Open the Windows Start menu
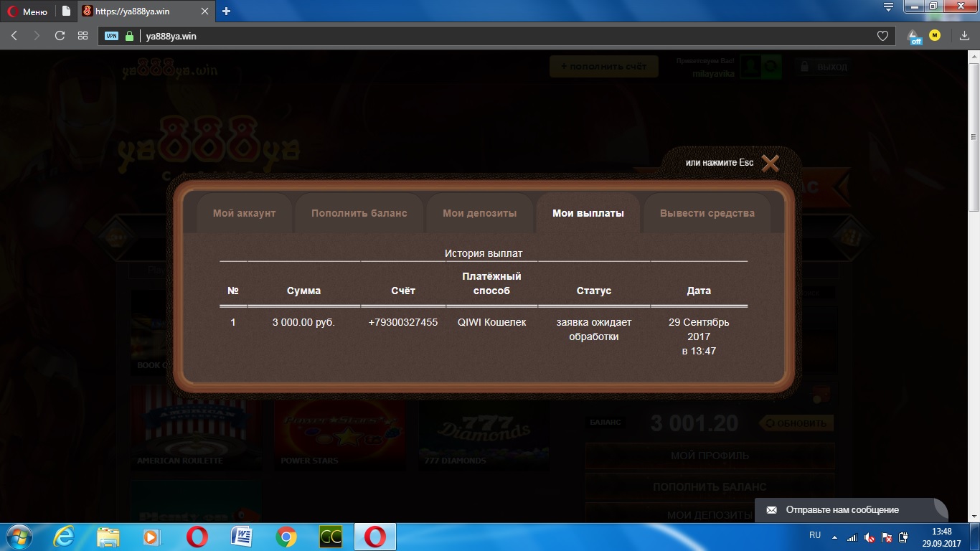Viewport: 980px width, 551px height. click(19, 537)
